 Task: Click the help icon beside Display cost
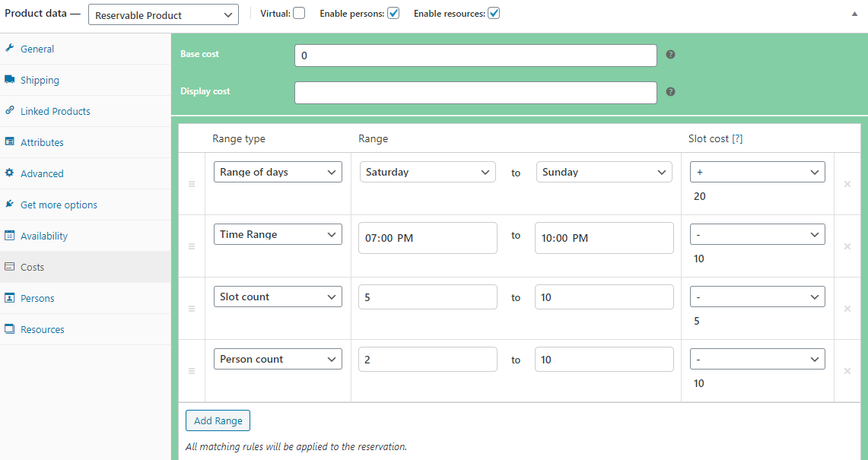pos(670,92)
